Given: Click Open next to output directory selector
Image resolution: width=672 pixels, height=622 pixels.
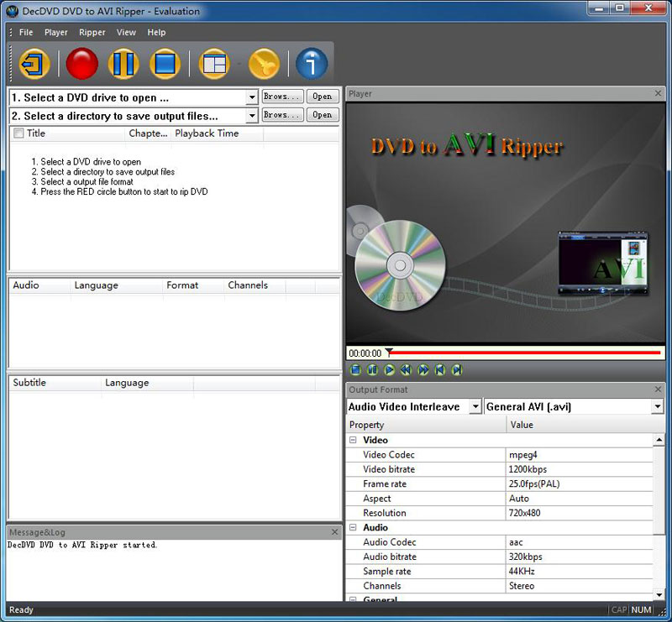Looking at the screenshot, I should coord(323,115).
